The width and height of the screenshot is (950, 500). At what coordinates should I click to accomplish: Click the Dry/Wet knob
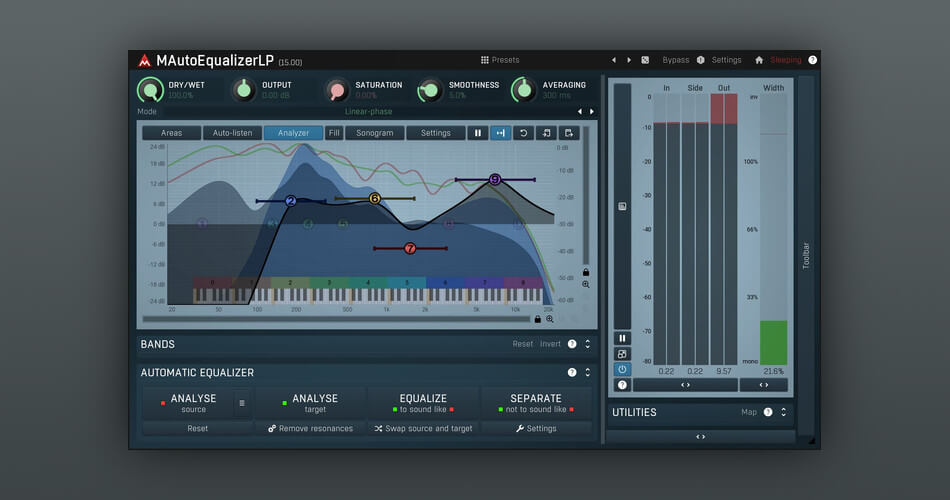click(x=150, y=90)
